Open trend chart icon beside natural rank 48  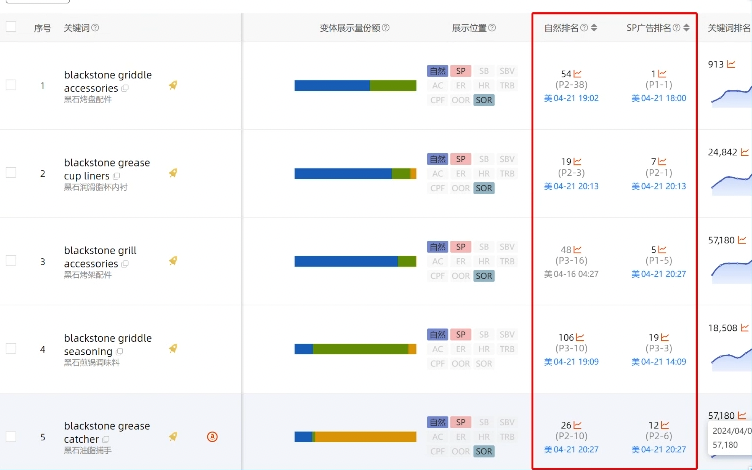click(577, 249)
